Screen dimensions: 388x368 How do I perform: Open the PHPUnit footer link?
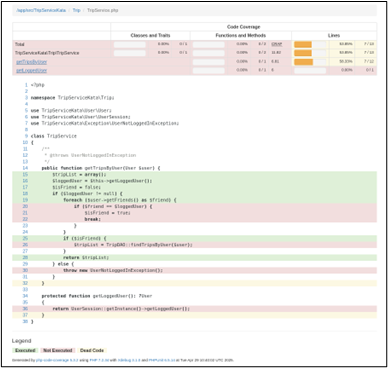162,360
